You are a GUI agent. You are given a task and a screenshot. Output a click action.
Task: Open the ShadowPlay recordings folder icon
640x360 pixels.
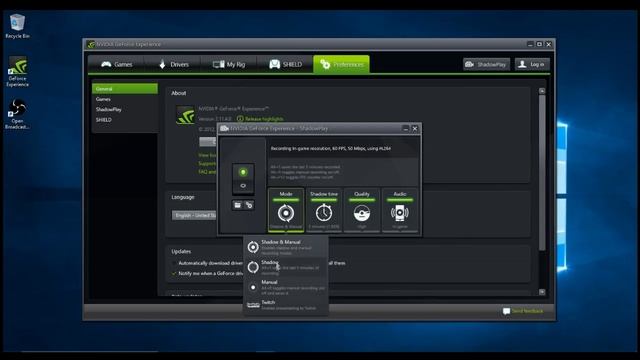[x=237, y=205]
